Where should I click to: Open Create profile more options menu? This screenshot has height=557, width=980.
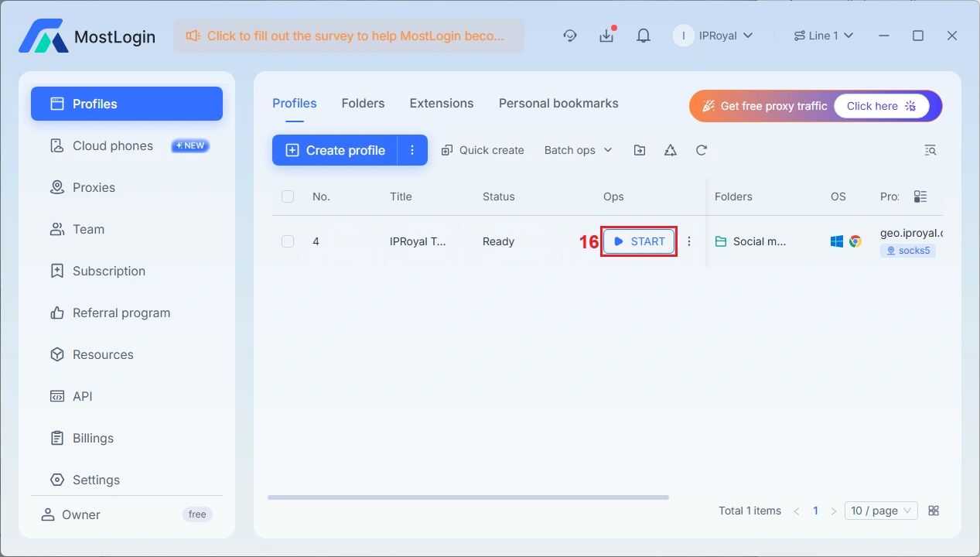[x=412, y=150]
